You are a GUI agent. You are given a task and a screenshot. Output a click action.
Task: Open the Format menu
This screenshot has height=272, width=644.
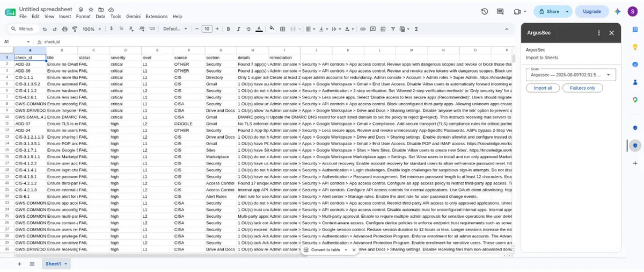pyautogui.click(x=83, y=17)
